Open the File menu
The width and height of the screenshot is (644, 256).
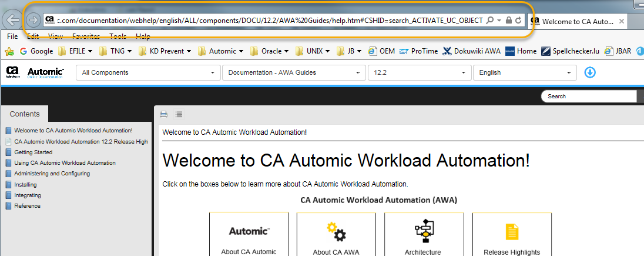pos(12,36)
